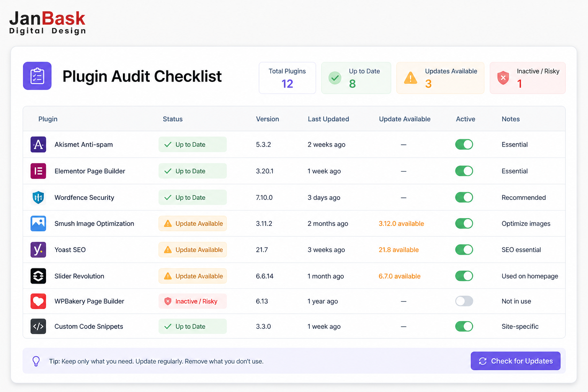Sort by the Active column header
This screenshot has width=588, height=392.
465,119
